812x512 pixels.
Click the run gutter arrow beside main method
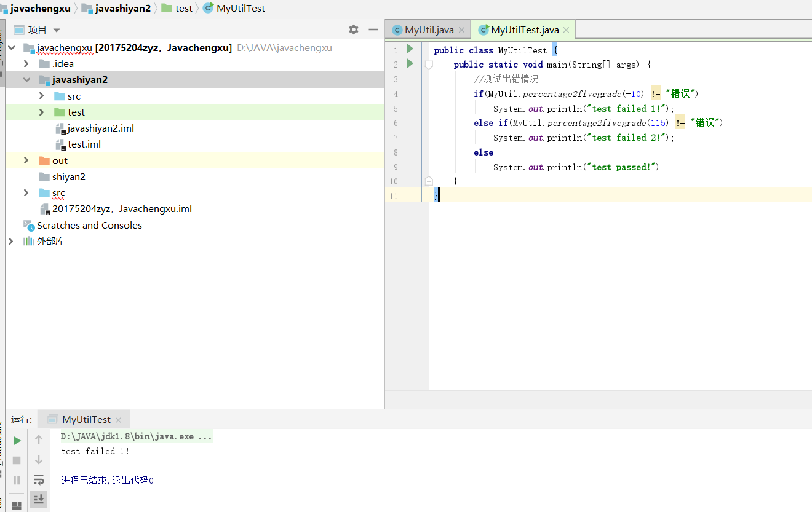pyautogui.click(x=410, y=64)
